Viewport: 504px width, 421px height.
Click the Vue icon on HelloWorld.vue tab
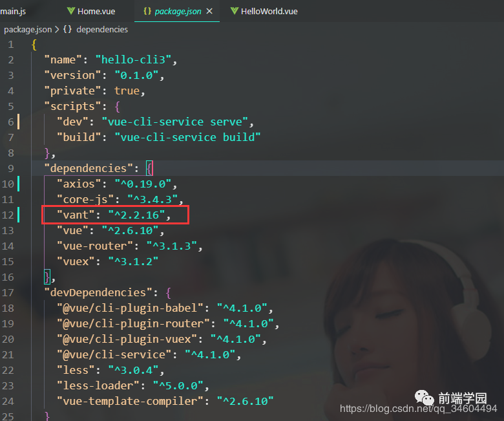pyautogui.click(x=234, y=12)
